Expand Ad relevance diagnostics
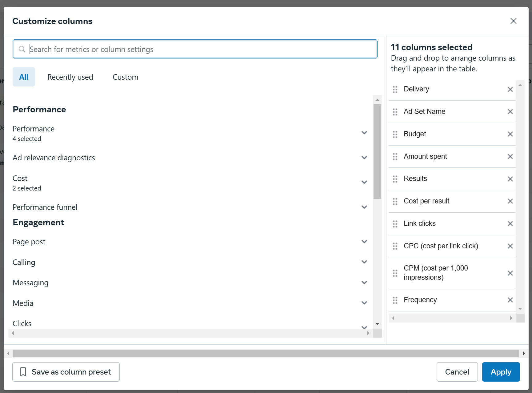The image size is (532, 393). [x=364, y=158]
